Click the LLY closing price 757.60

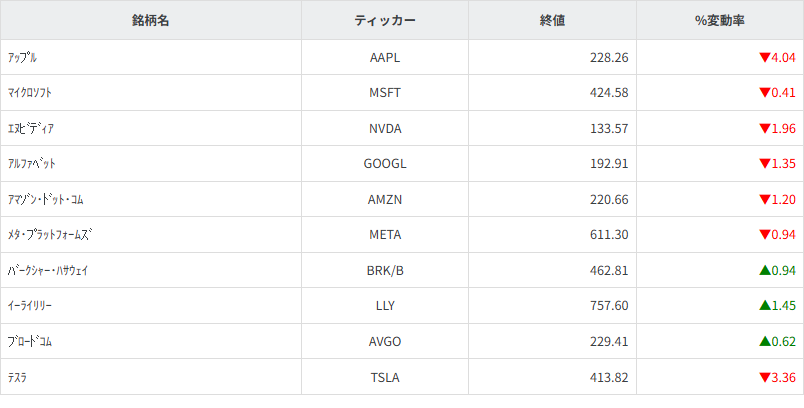(x=609, y=306)
